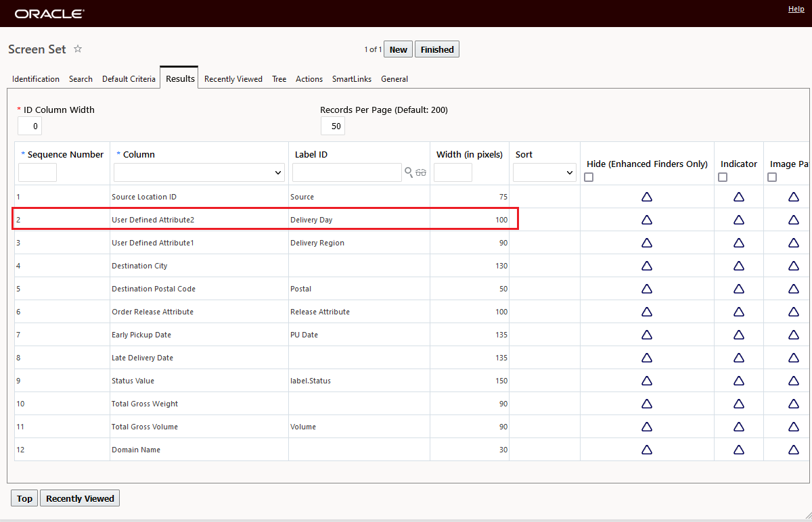This screenshot has width=812, height=522.
Task: Click Hide triangle in Source Location ID row
Action: click(647, 197)
